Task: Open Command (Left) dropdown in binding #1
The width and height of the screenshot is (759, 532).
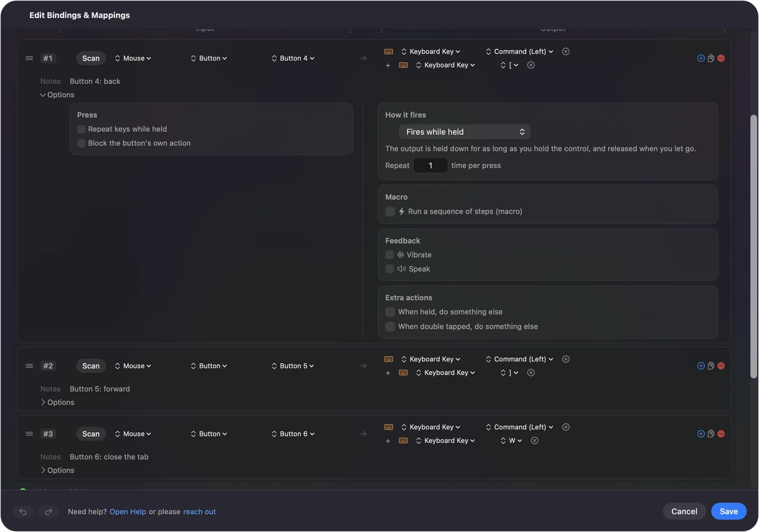Action: (x=519, y=52)
